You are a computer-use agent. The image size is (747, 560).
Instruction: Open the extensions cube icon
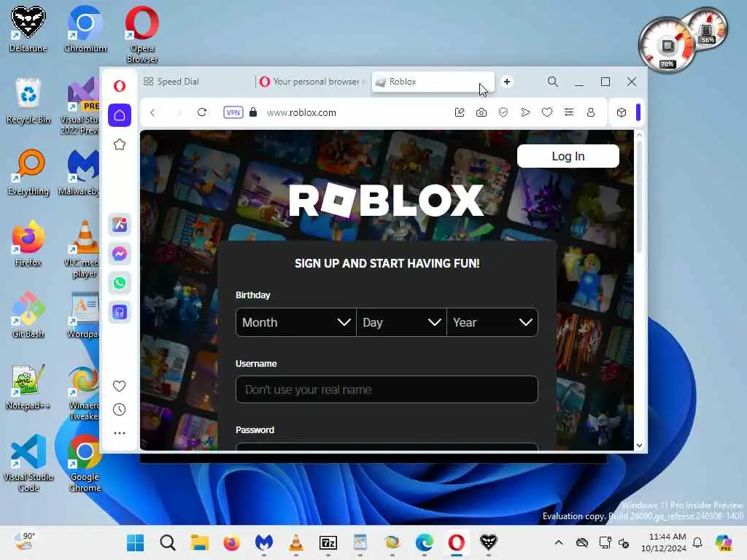[622, 112]
